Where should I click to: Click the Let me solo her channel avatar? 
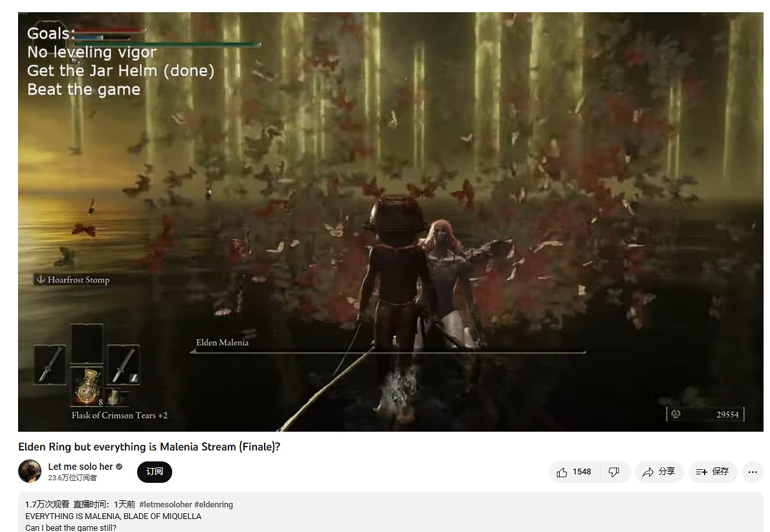coord(30,471)
